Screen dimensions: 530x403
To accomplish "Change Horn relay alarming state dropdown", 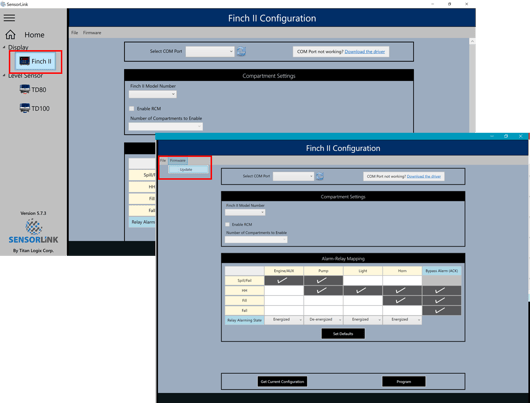I will (x=402, y=320).
